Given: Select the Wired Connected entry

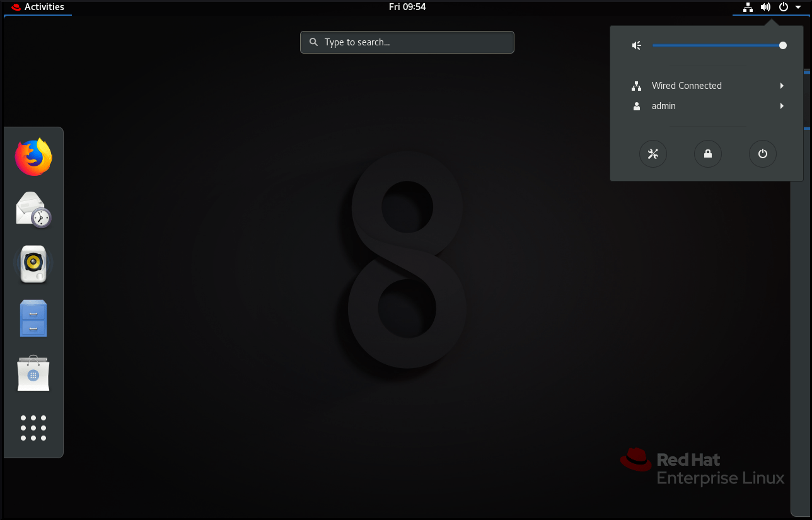Looking at the screenshot, I should [687, 86].
